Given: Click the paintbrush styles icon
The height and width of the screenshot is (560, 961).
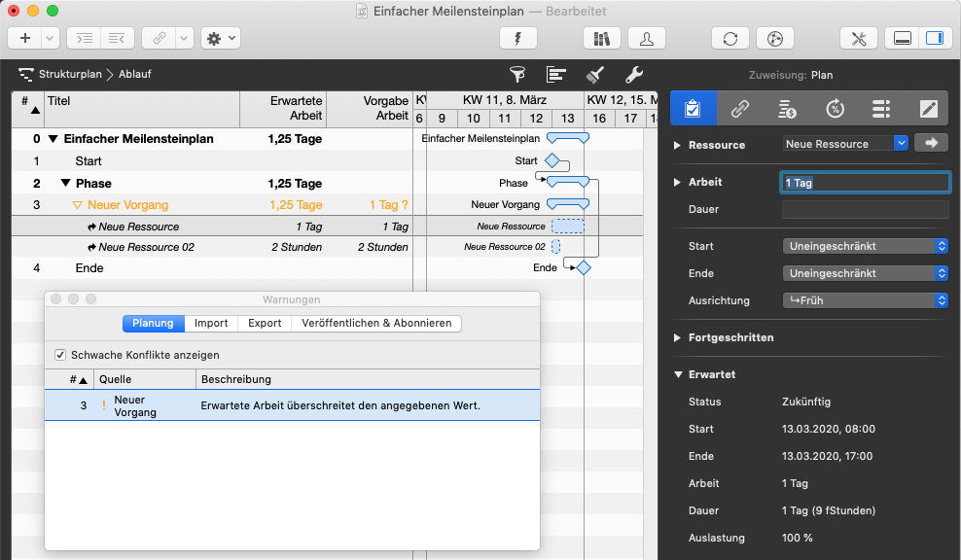Looking at the screenshot, I should 595,75.
